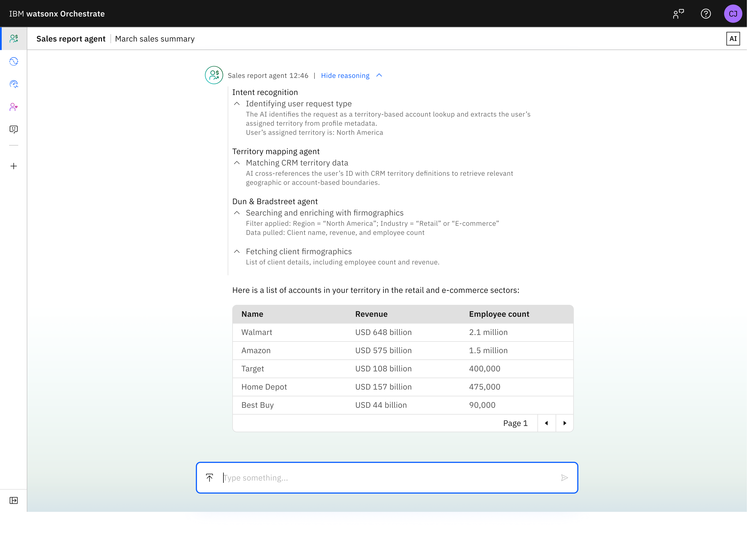
Task: Expand the side navigation panel icon
Action: [x=13, y=500]
